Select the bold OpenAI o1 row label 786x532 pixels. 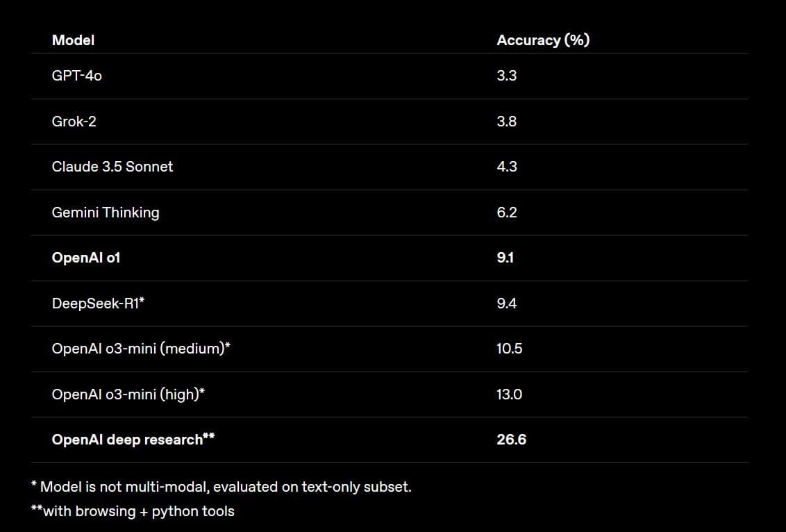coord(86,258)
